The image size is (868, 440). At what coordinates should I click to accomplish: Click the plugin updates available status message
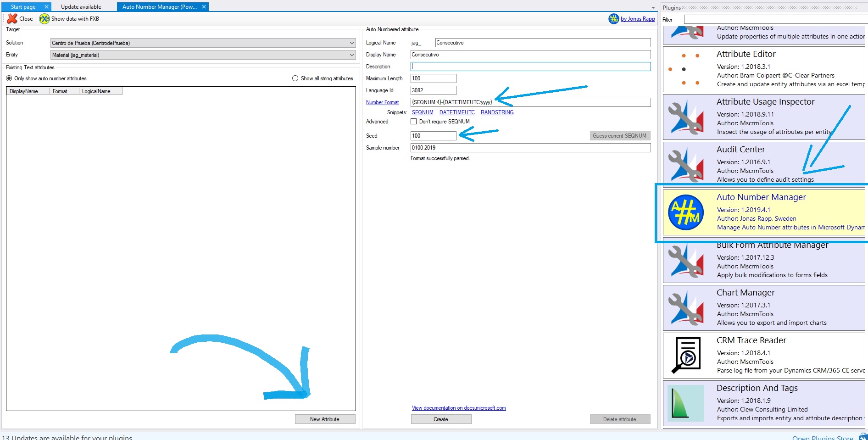click(x=67, y=438)
